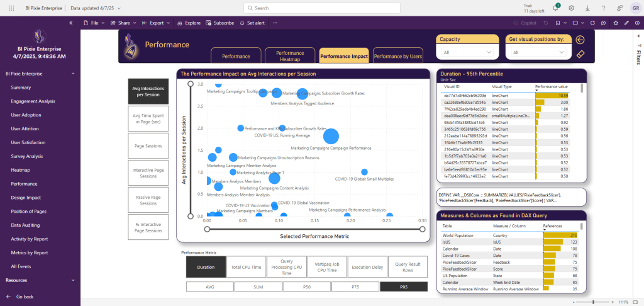Open Performance by Users tab
Image resolution: width=644 pixels, height=306 pixels.
(x=397, y=56)
